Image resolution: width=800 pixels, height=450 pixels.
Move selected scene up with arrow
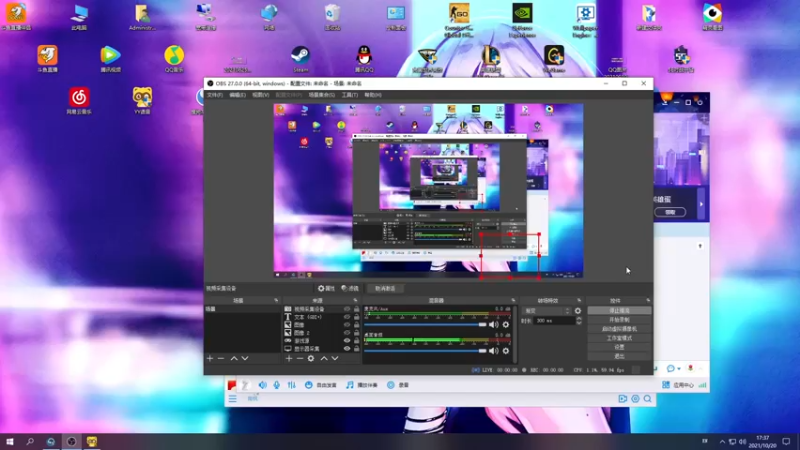click(x=235, y=358)
